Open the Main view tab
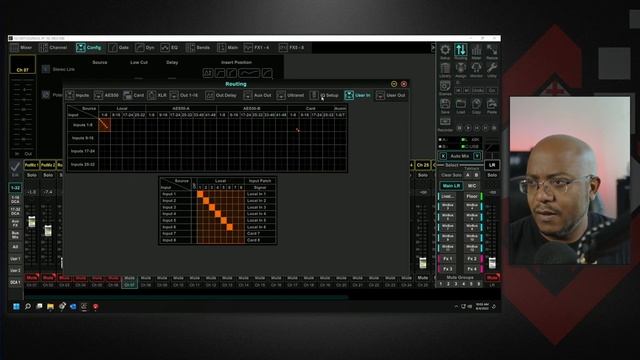This screenshot has height=360, width=640. click(228, 48)
